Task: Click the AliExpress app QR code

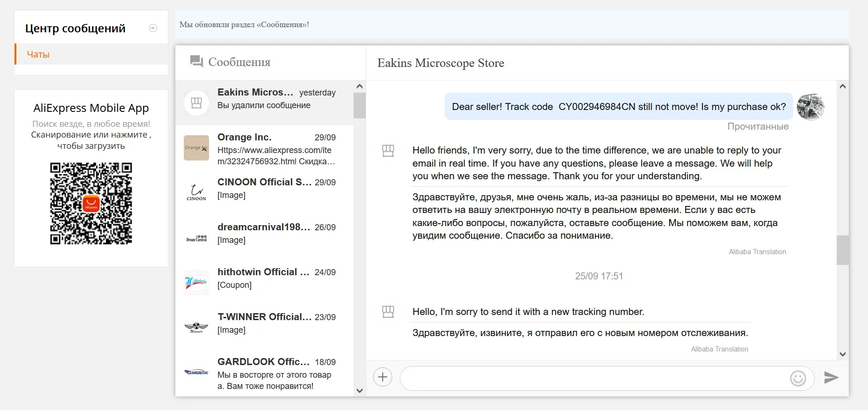Action: (x=91, y=204)
